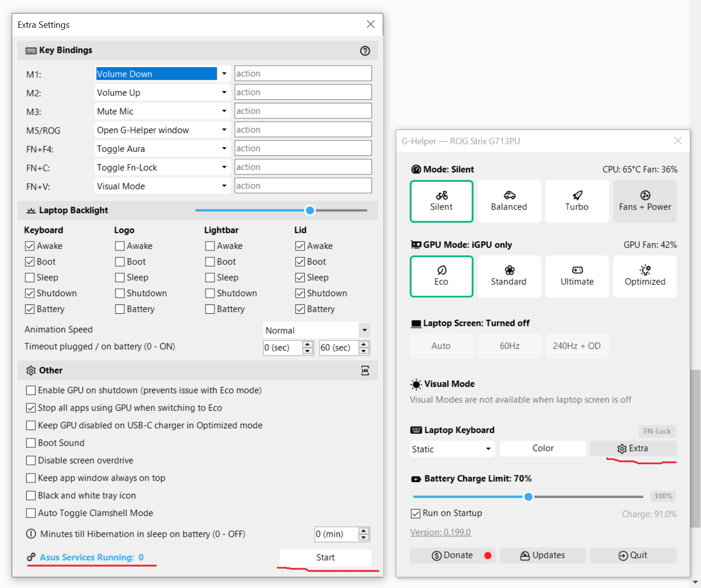
Task: Select Balanced performance mode
Action: tap(509, 201)
